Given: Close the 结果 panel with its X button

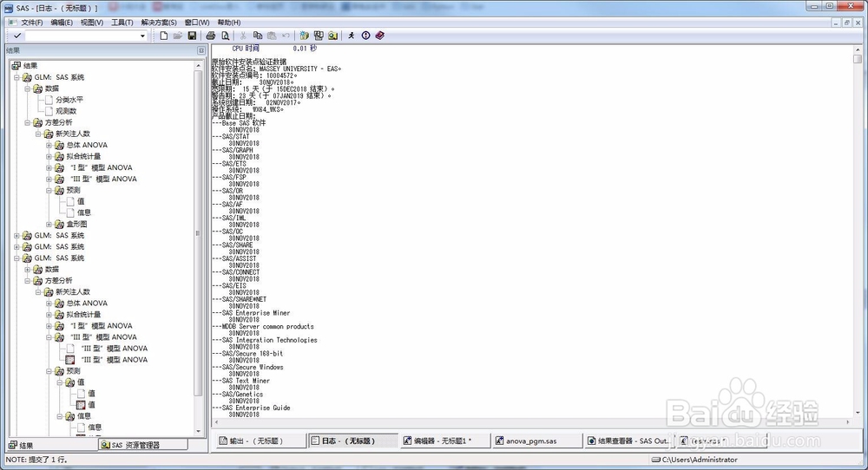Looking at the screenshot, I should click(x=201, y=50).
